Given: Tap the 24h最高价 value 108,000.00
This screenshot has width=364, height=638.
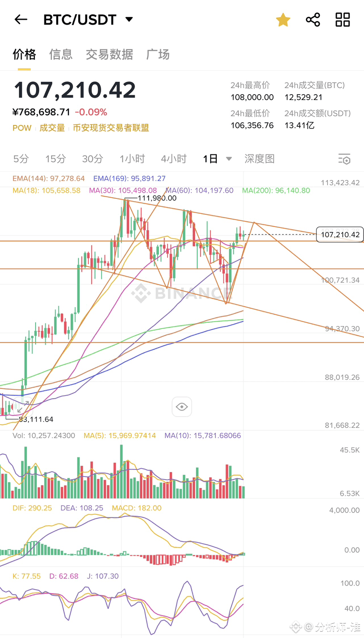Looking at the screenshot, I should (x=252, y=97).
